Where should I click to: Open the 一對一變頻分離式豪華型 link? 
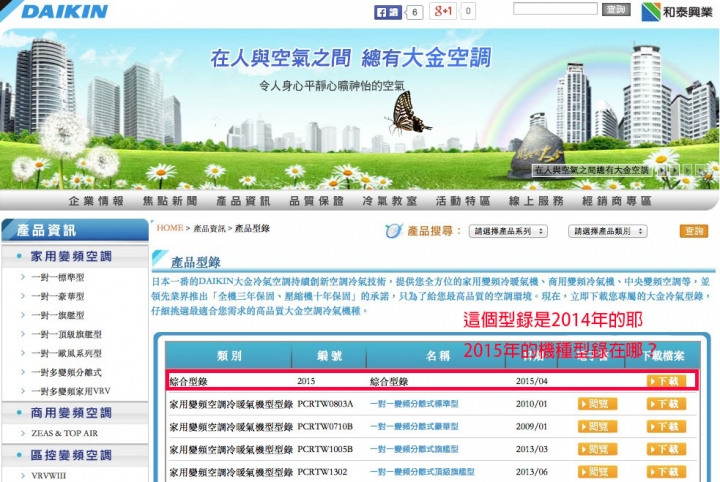414,426
